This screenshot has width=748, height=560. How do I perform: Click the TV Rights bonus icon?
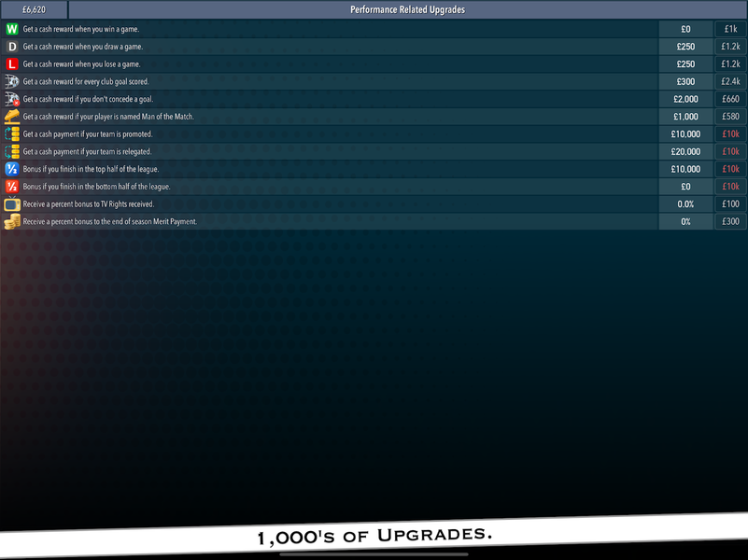tap(12, 204)
